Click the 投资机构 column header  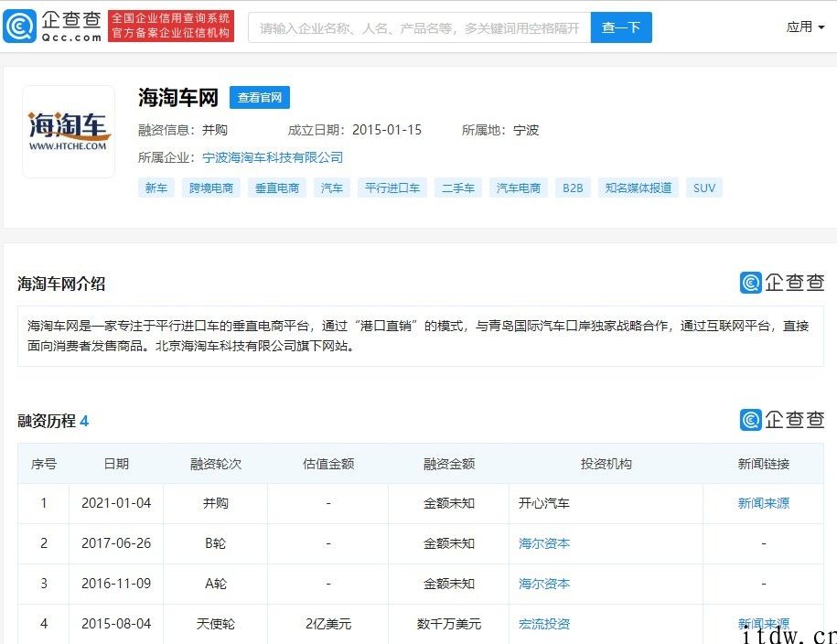[x=606, y=464]
